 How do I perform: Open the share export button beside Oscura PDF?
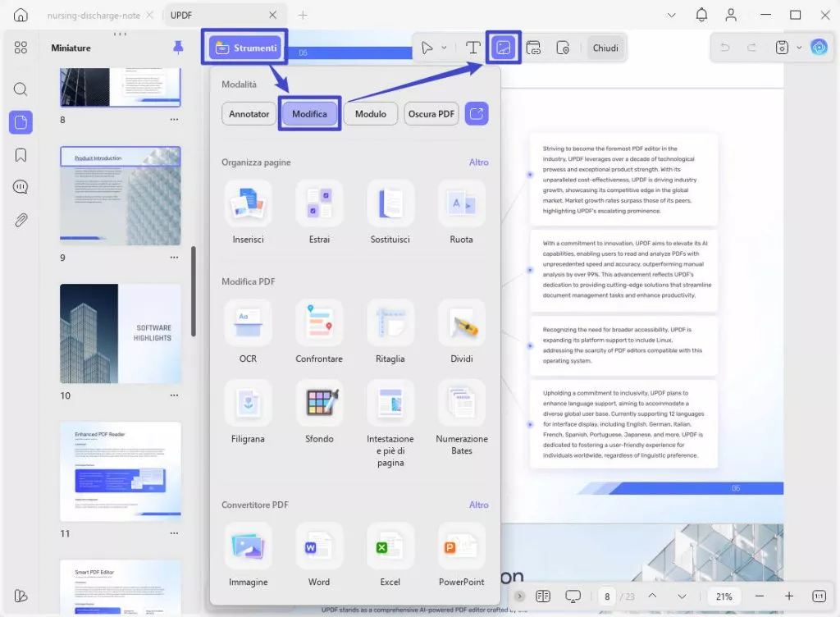pos(477,113)
